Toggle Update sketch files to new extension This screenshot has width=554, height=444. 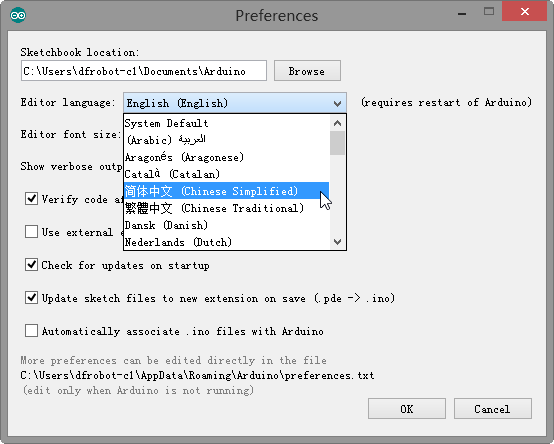(31, 298)
